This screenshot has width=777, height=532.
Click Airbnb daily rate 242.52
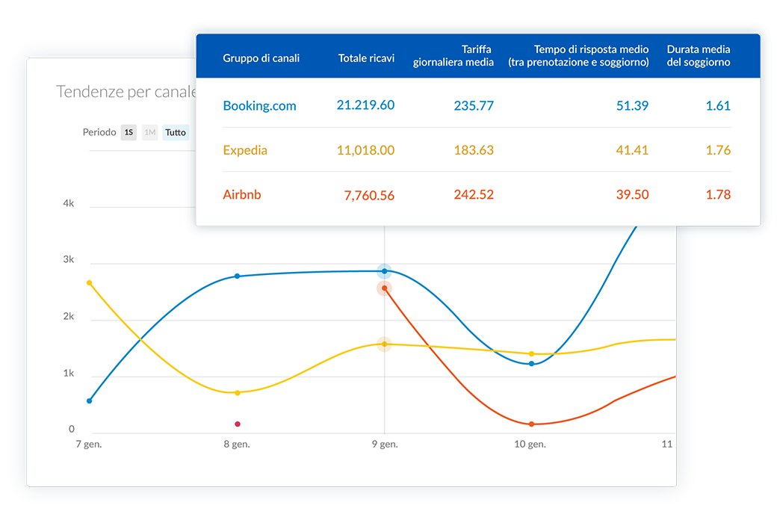pos(474,194)
